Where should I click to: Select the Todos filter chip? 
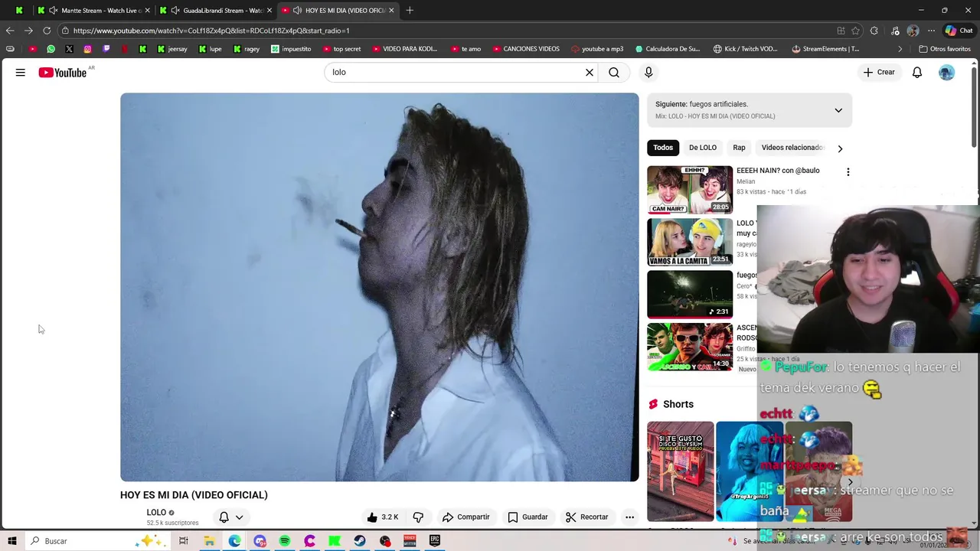663,148
